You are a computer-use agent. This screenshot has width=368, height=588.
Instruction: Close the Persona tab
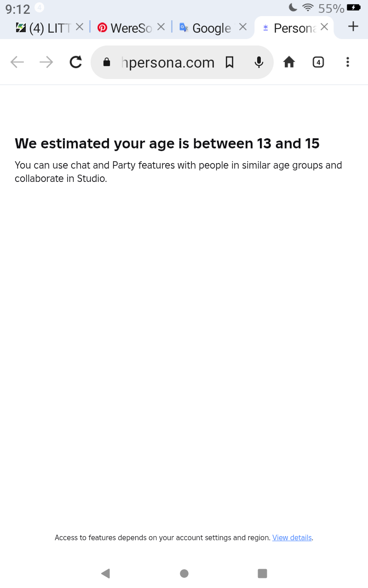coord(324,27)
